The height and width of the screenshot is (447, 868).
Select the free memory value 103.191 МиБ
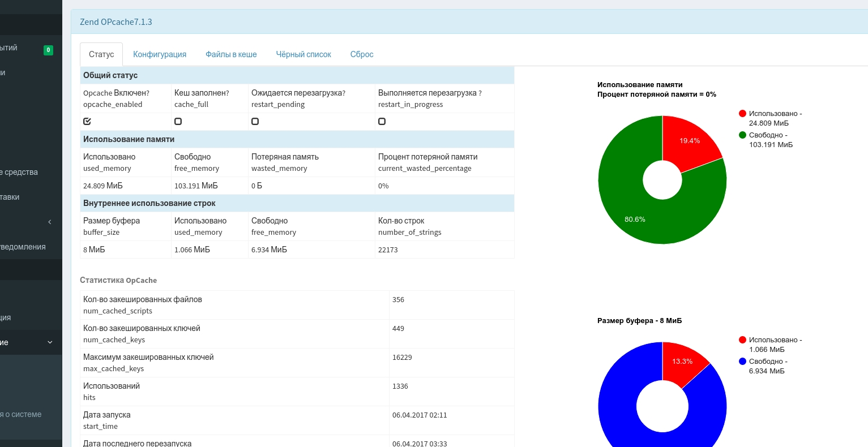(196, 186)
